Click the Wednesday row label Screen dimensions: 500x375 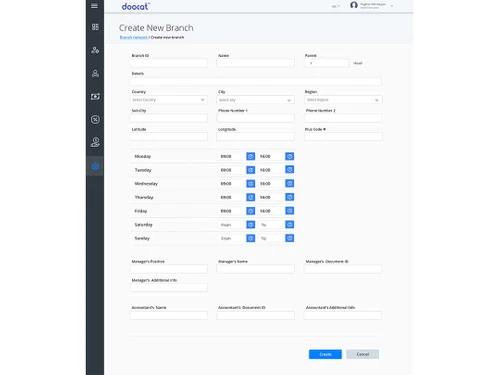(146, 184)
